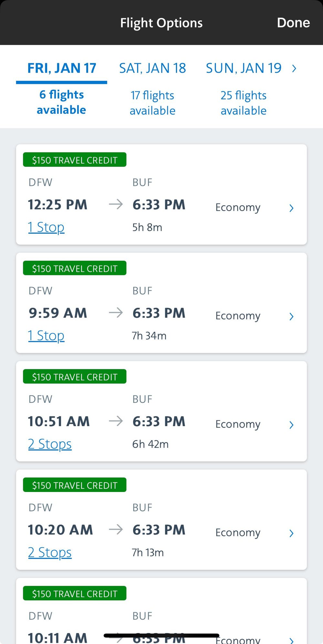View 2 Stops details for 10:20 AM flight

click(50, 553)
